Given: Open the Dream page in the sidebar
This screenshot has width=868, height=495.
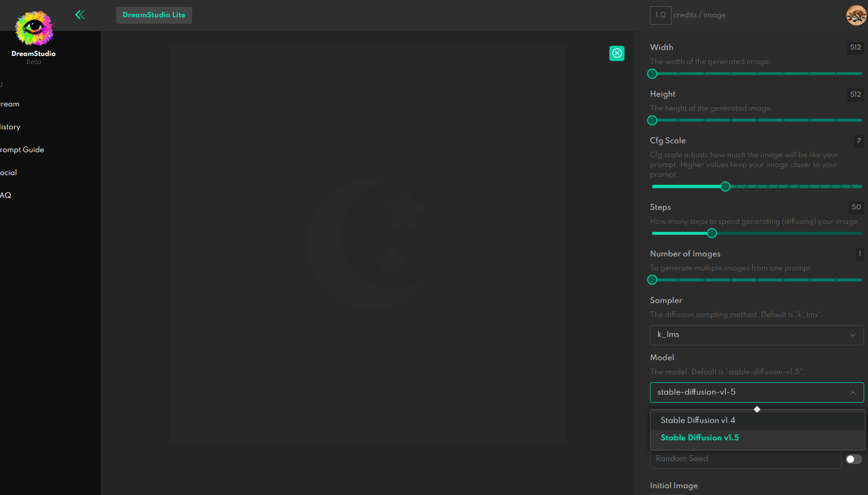Looking at the screenshot, I should click(9, 104).
